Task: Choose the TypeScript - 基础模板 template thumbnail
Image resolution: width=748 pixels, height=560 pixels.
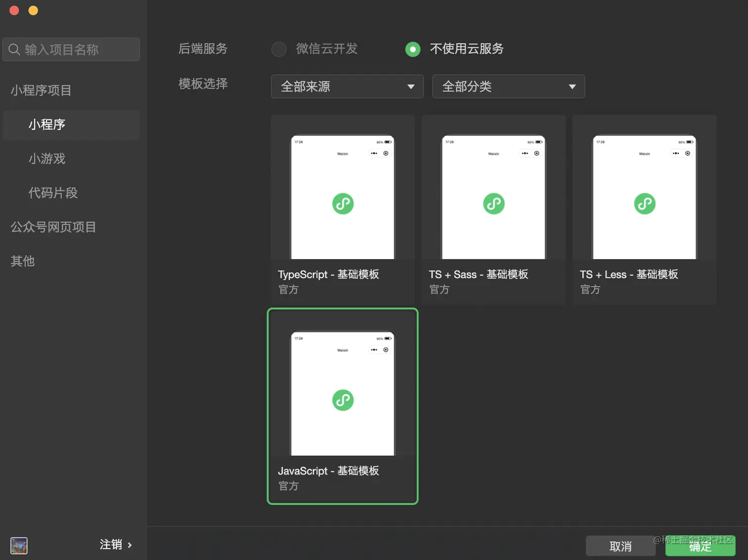Action: 343,197
